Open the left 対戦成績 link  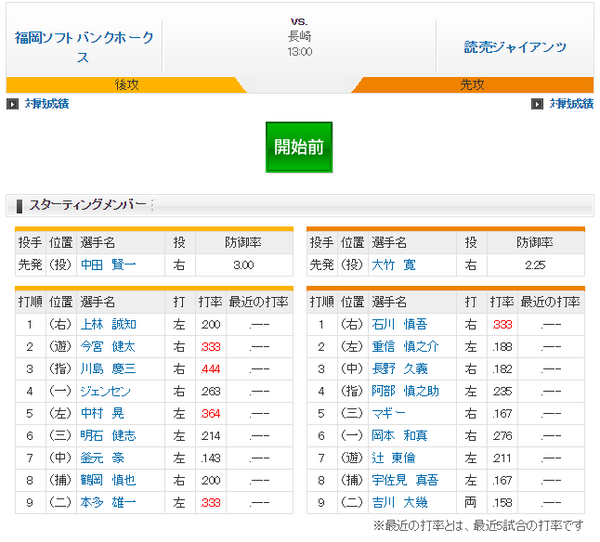coord(47,104)
